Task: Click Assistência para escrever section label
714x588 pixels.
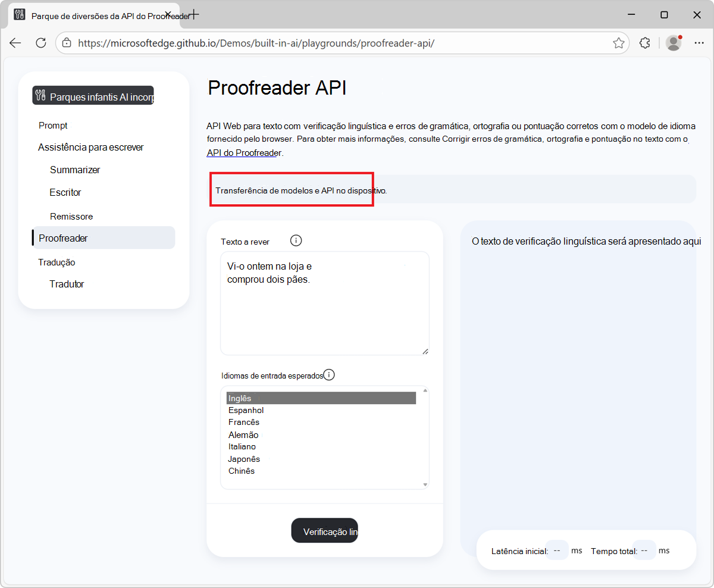Action: pyautogui.click(x=90, y=147)
